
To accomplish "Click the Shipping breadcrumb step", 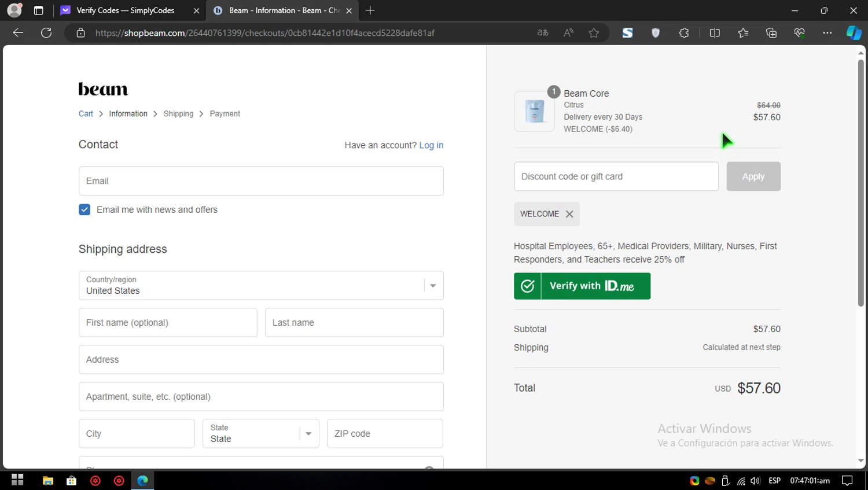I will point(178,114).
